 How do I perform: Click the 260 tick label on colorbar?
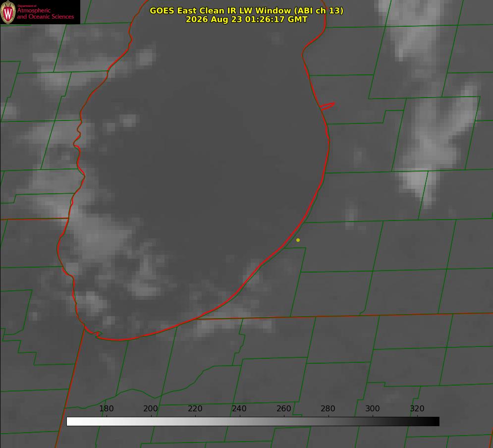pos(283,408)
